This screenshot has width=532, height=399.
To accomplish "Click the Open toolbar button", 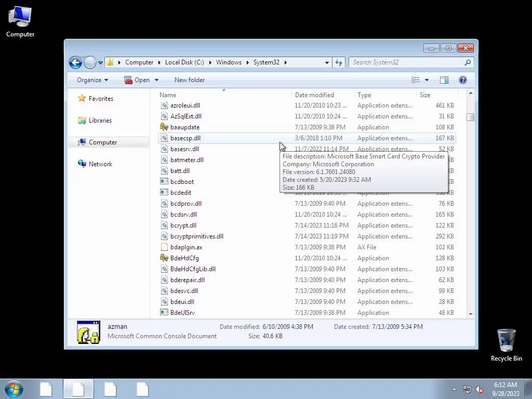I will click(137, 80).
